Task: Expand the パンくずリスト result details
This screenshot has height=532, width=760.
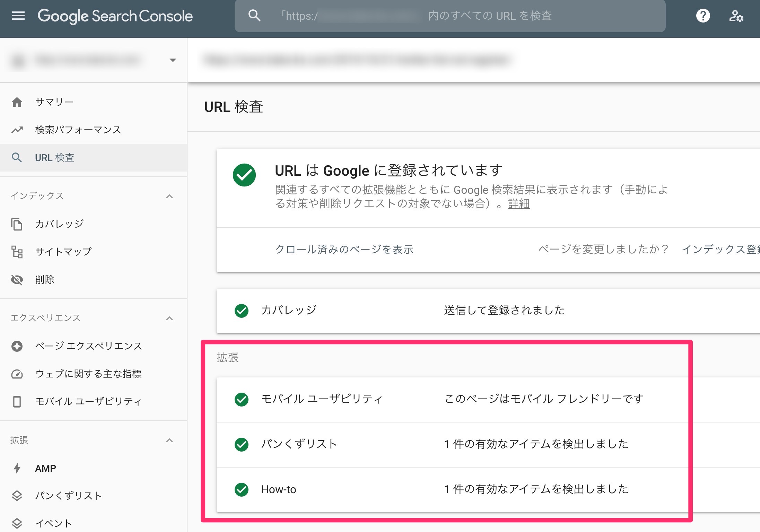Action: (x=488, y=444)
